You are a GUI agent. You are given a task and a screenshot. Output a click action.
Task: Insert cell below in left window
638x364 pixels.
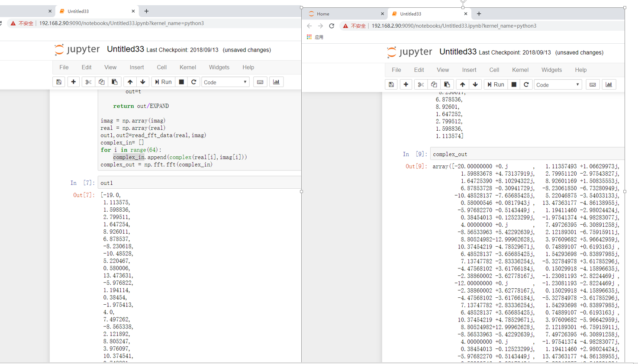coord(74,82)
